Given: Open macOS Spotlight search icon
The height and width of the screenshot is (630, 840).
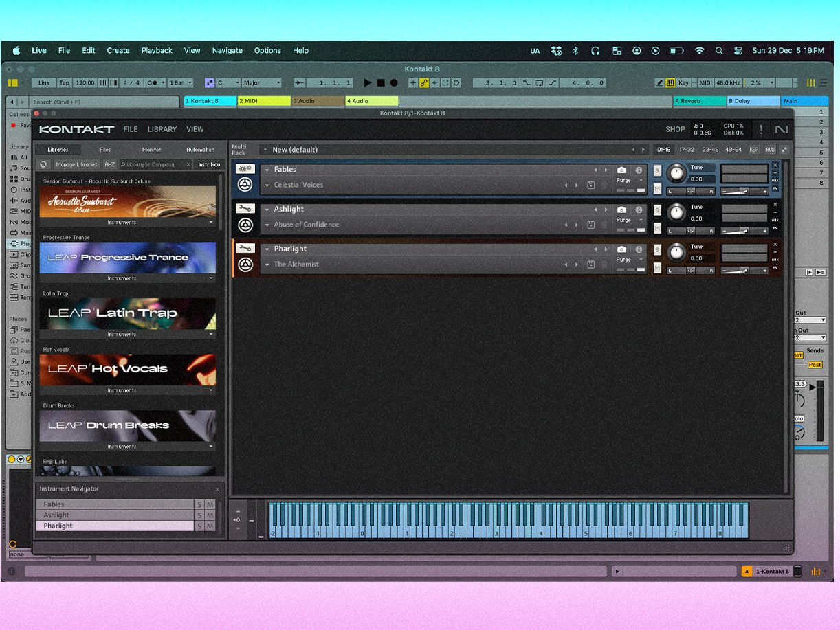Looking at the screenshot, I should point(719,50).
